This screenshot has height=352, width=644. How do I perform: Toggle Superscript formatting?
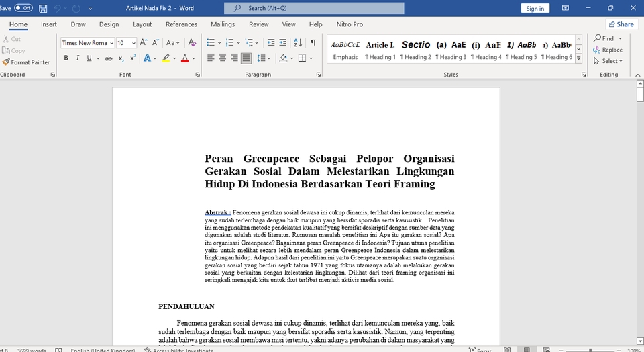133,58
